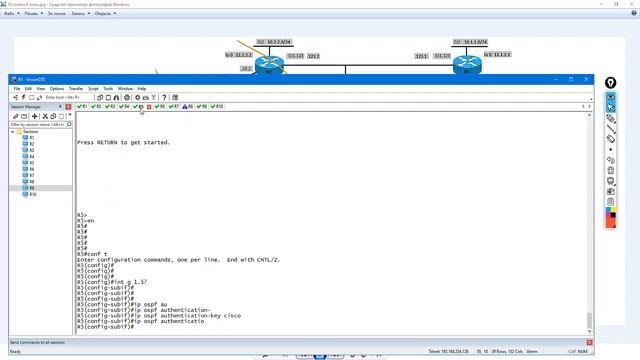Open the Открыть dropdown in photo viewer

pyautogui.click(x=105, y=13)
